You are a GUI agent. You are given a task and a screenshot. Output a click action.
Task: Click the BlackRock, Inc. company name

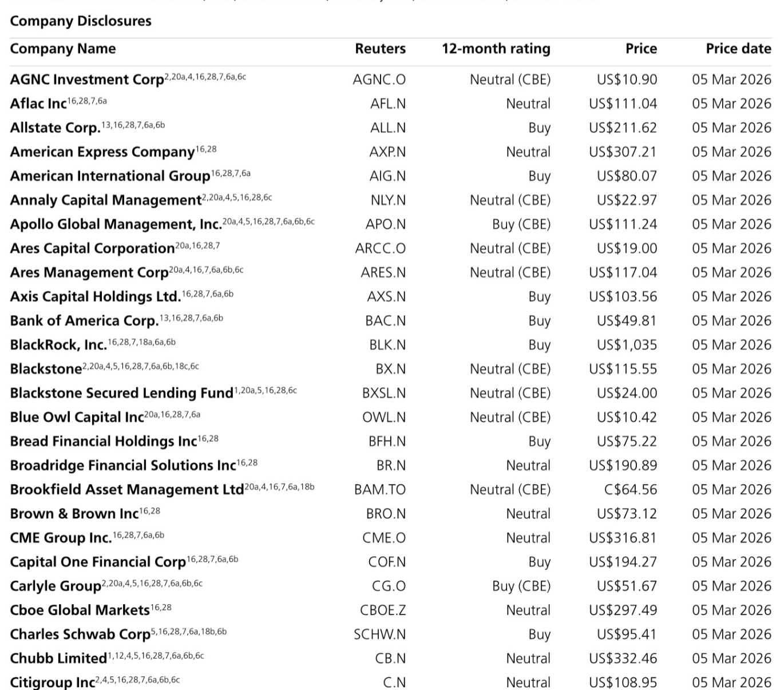tap(58, 345)
